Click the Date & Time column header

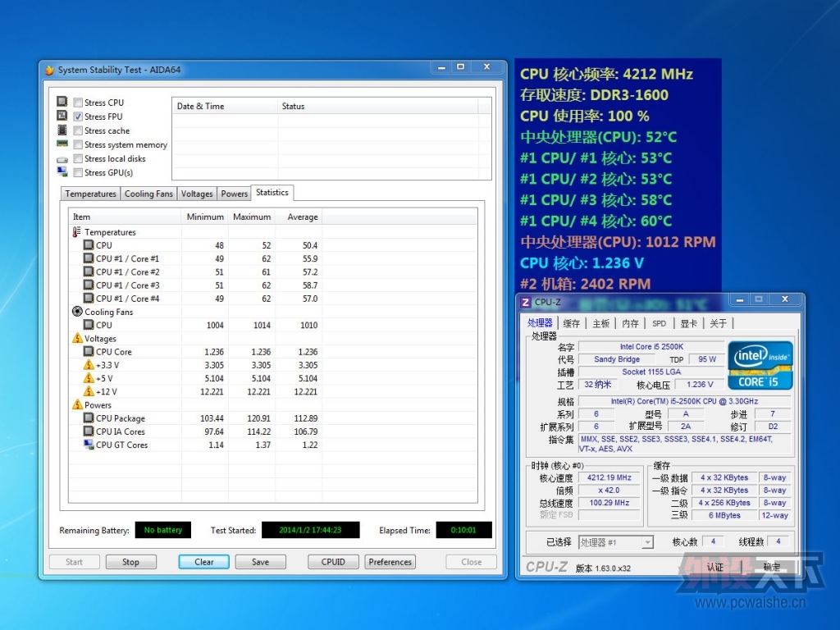225,106
